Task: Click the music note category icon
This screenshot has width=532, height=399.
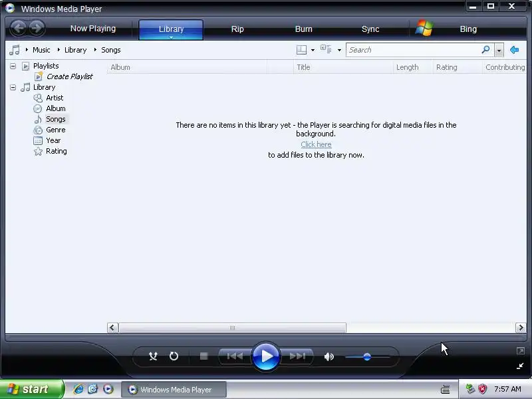Action: click(15, 50)
